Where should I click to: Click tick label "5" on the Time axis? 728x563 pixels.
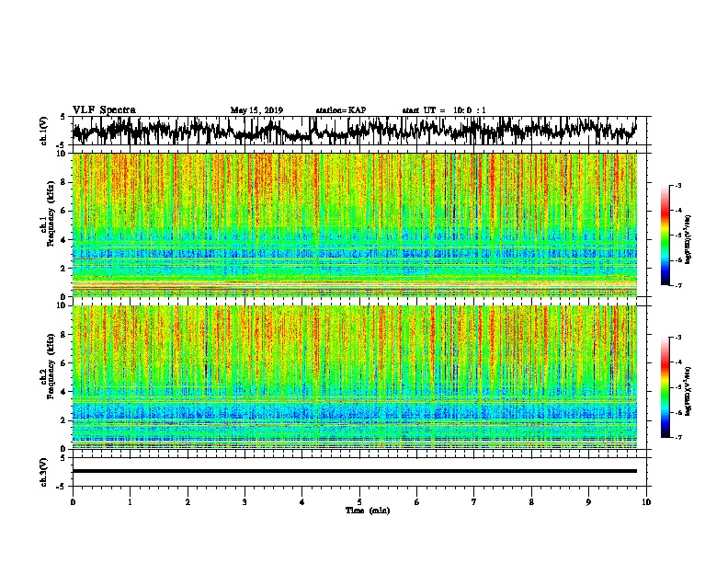tap(359, 502)
